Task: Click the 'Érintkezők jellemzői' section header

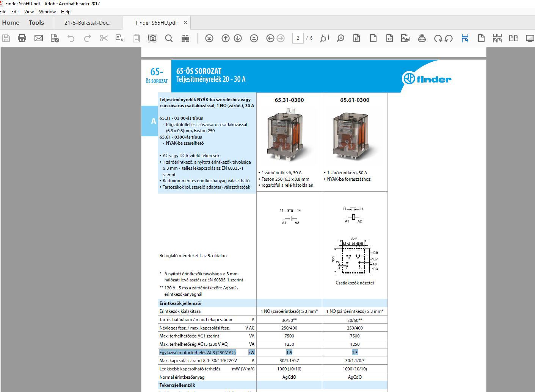Action: [180, 303]
